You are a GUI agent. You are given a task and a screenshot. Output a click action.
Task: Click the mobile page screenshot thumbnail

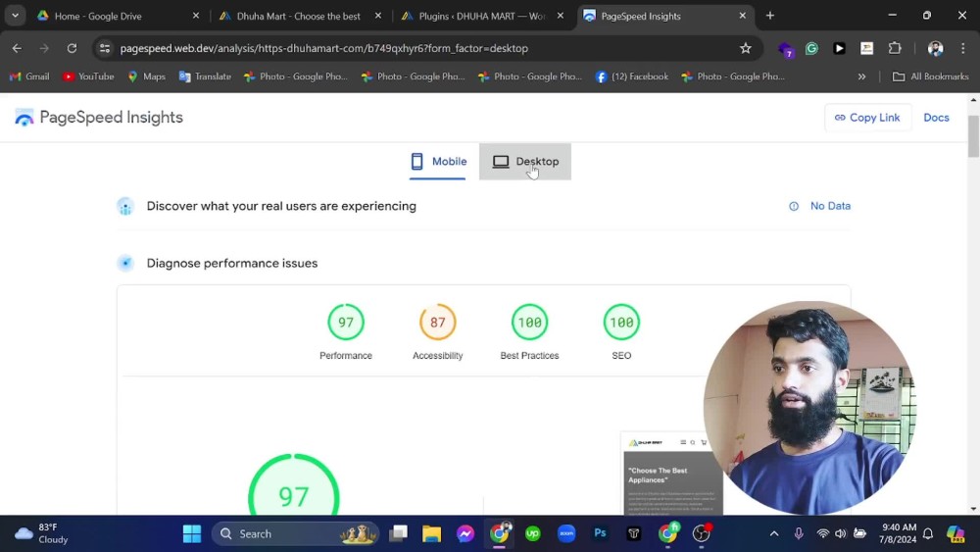point(672,474)
